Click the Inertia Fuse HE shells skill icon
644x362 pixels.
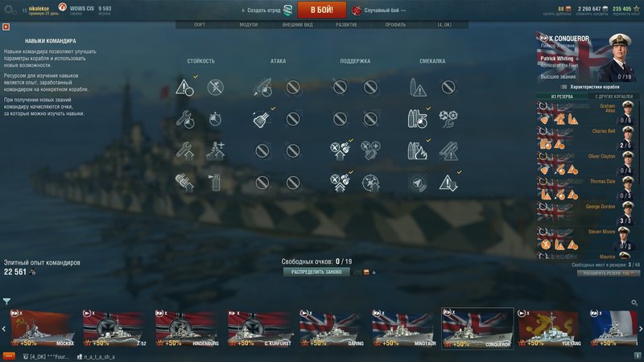(448, 151)
